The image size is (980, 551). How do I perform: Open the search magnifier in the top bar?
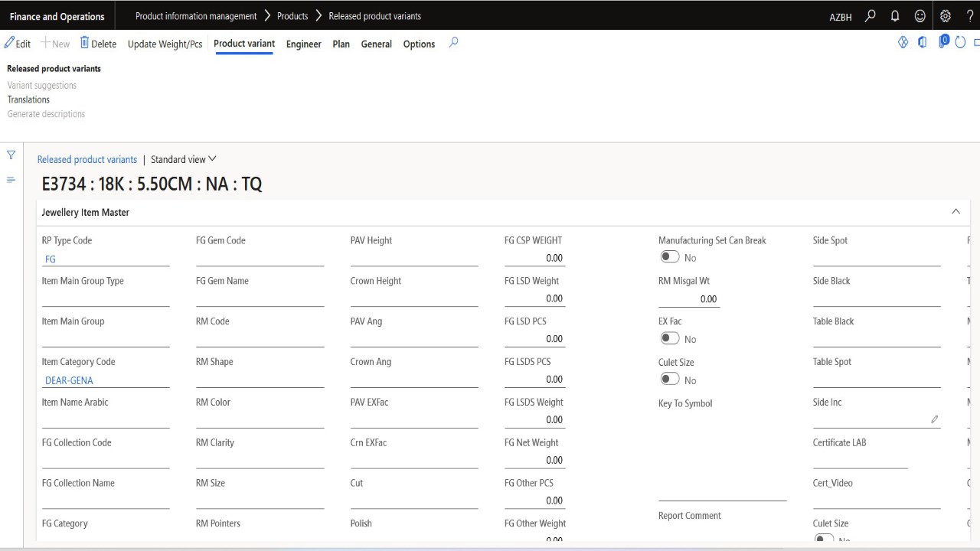tap(870, 16)
